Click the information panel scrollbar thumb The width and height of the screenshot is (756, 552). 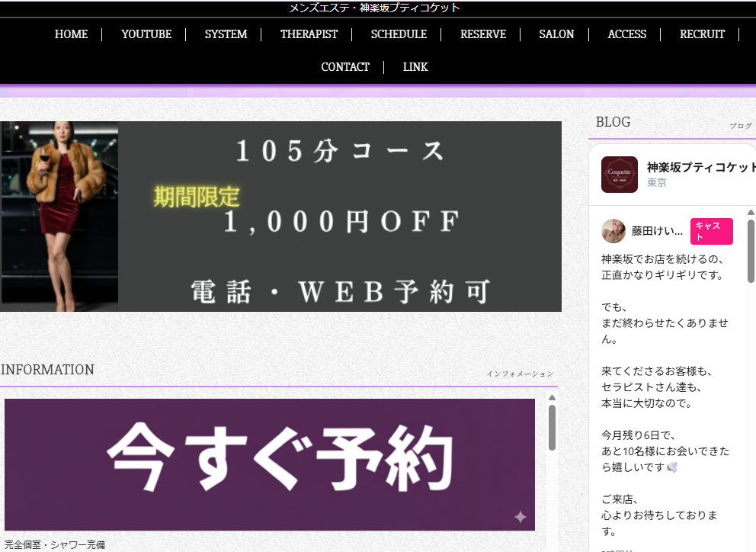coord(552,428)
